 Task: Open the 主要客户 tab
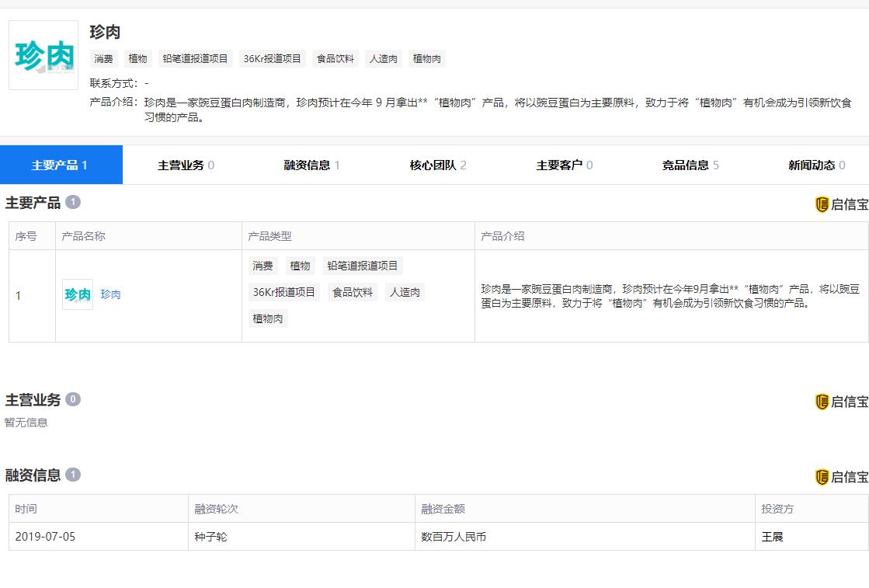click(x=564, y=165)
